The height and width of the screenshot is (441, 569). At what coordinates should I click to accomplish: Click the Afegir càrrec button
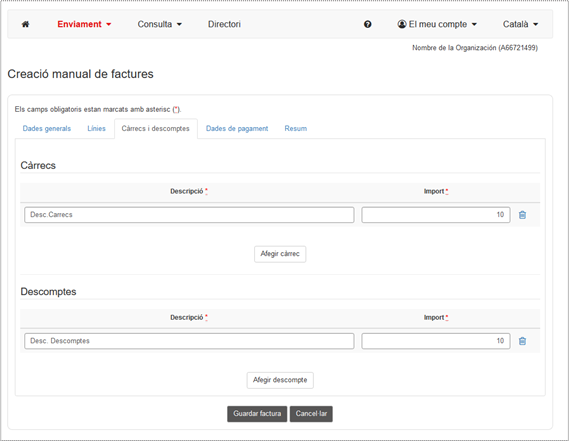pyautogui.click(x=280, y=254)
